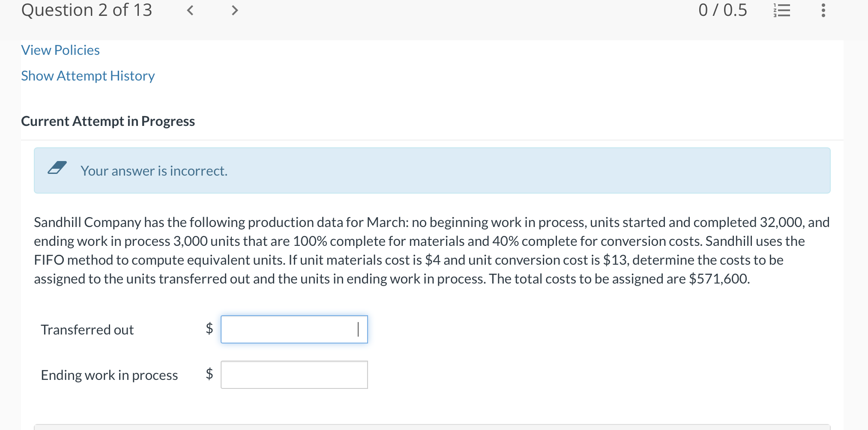The image size is (868, 430).
Task: Open View Policies
Action: pos(60,50)
